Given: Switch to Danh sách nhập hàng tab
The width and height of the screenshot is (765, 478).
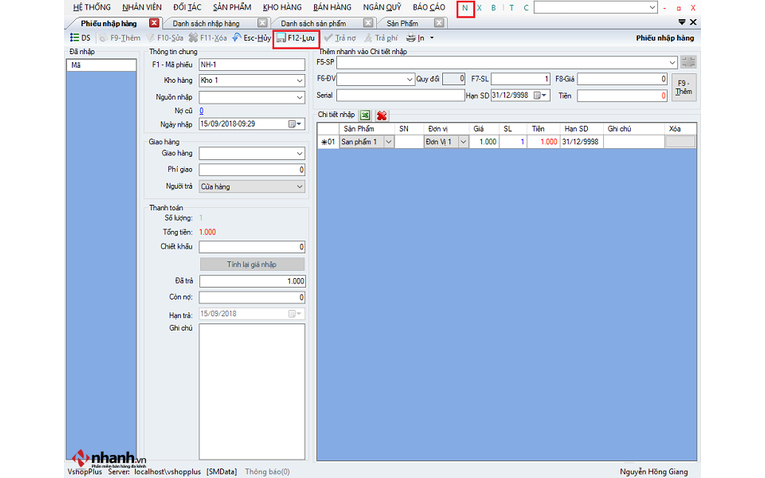Looking at the screenshot, I should [x=206, y=23].
